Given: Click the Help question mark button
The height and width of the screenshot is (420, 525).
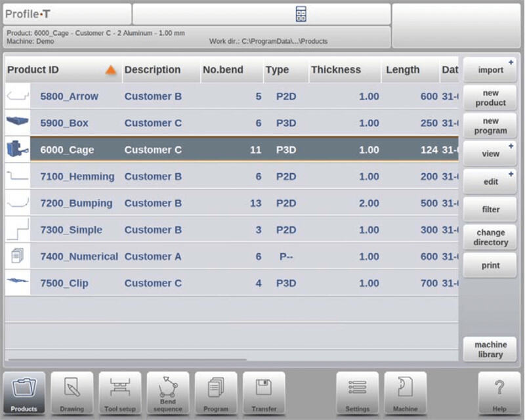Looking at the screenshot, I should pos(499,393).
